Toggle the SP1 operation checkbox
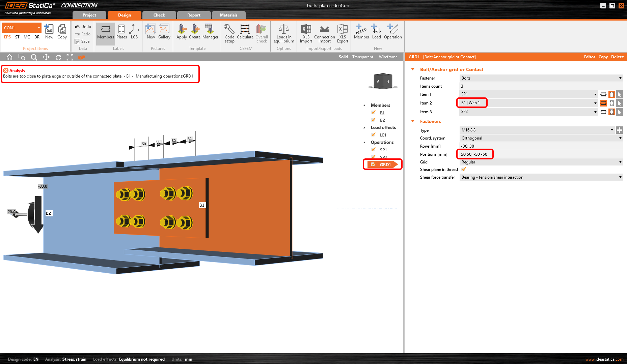 pyautogui.click(x=373, y=150)
